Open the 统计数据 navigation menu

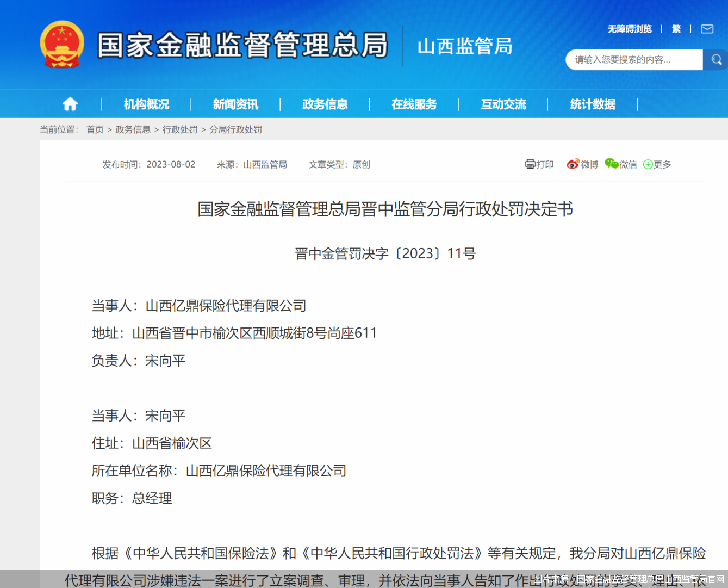[x=592, y=104]
